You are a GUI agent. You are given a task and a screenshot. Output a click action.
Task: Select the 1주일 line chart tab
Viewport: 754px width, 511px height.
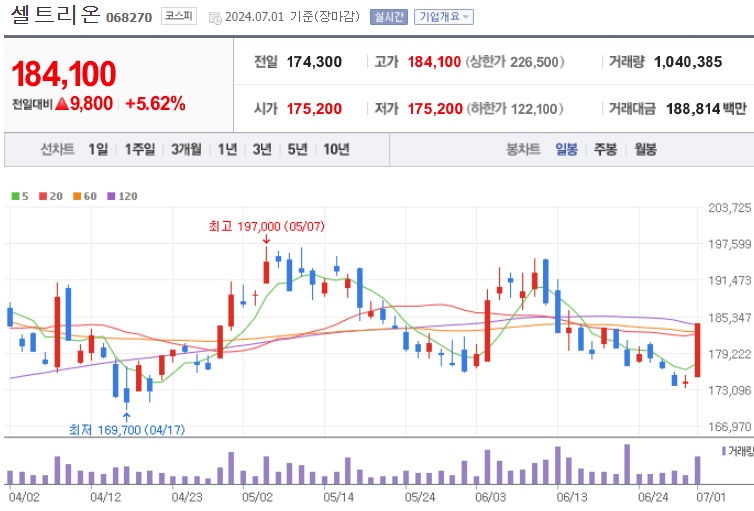pos(140,149)
